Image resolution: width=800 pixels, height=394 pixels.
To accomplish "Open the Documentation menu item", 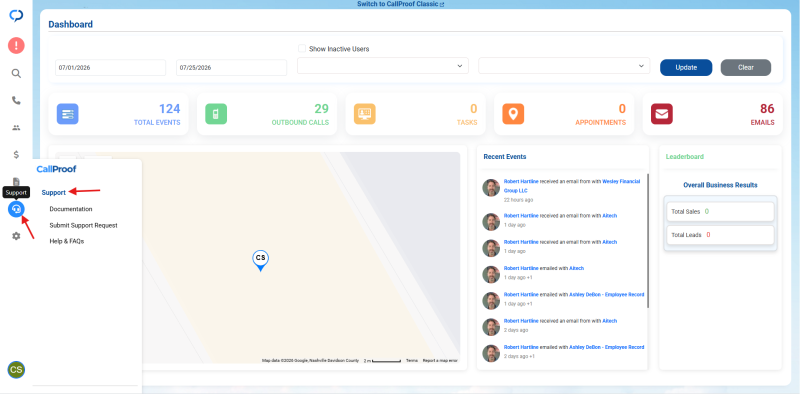I will tap(71, 209).
